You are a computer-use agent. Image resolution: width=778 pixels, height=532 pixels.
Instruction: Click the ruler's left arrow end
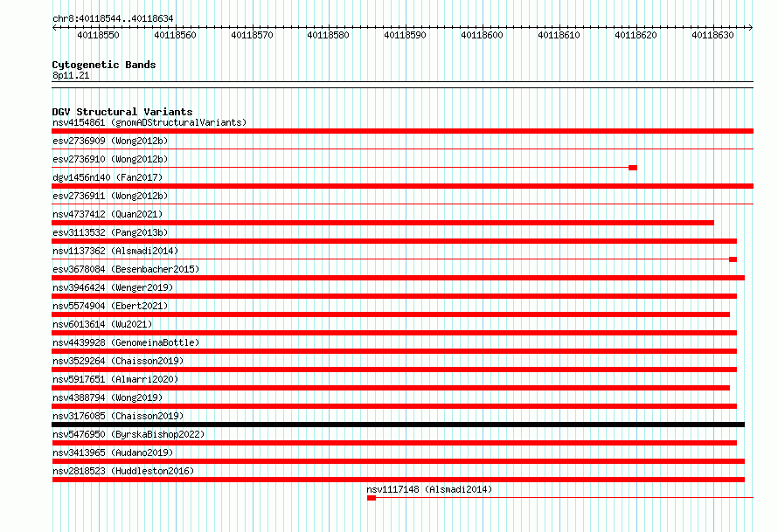[x=54, y=27]
